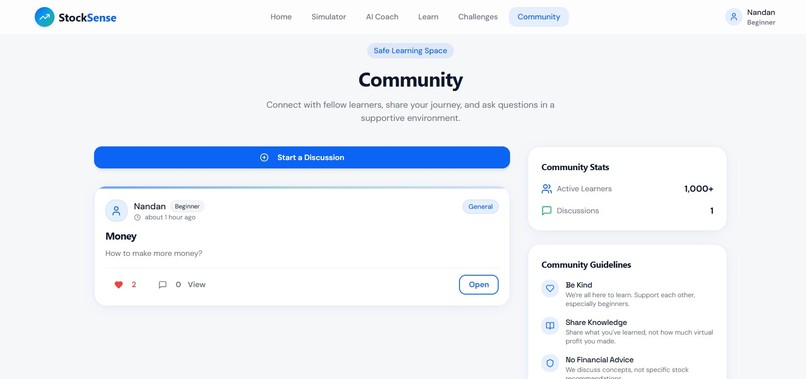Viewport: 806px width, 379px height.
Task: Click the No Financial Advice guideline title
Action: [599, 360]
